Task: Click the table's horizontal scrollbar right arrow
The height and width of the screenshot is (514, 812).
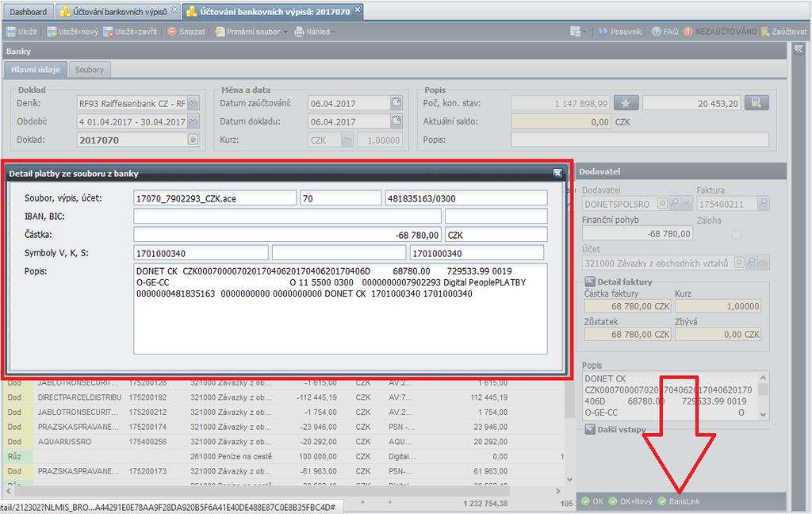Action: pos(557,491)
